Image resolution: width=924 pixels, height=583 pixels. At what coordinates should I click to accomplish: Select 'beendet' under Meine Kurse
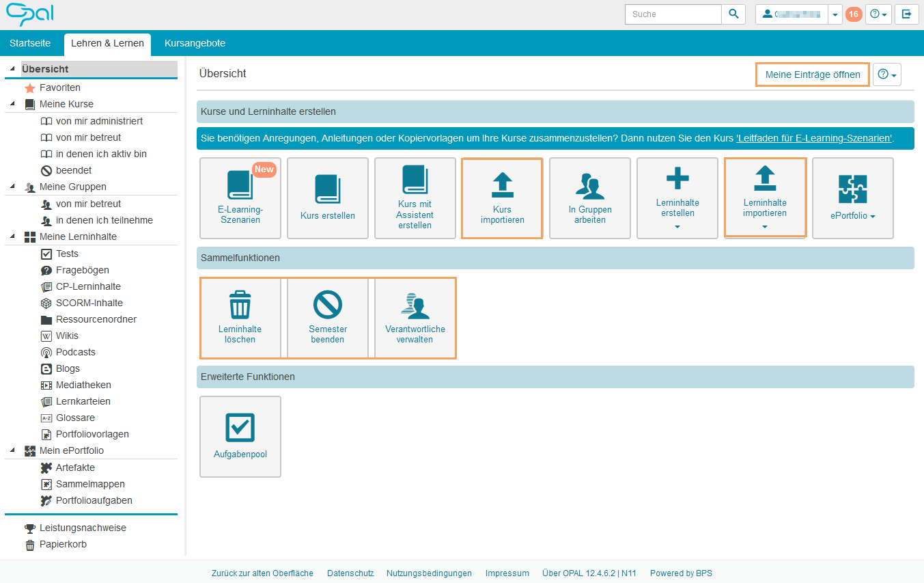pos(66,170)
